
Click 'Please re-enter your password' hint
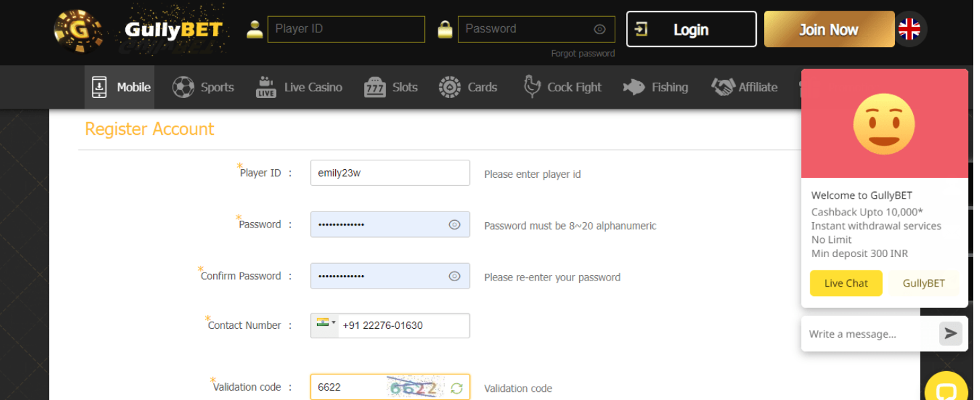[552, 277]
